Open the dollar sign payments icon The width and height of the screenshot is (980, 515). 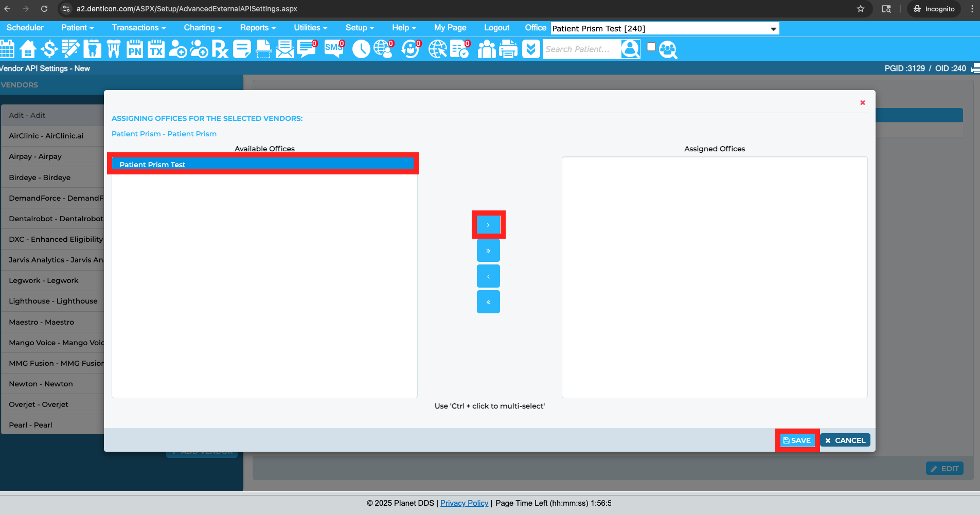[49, 49]
